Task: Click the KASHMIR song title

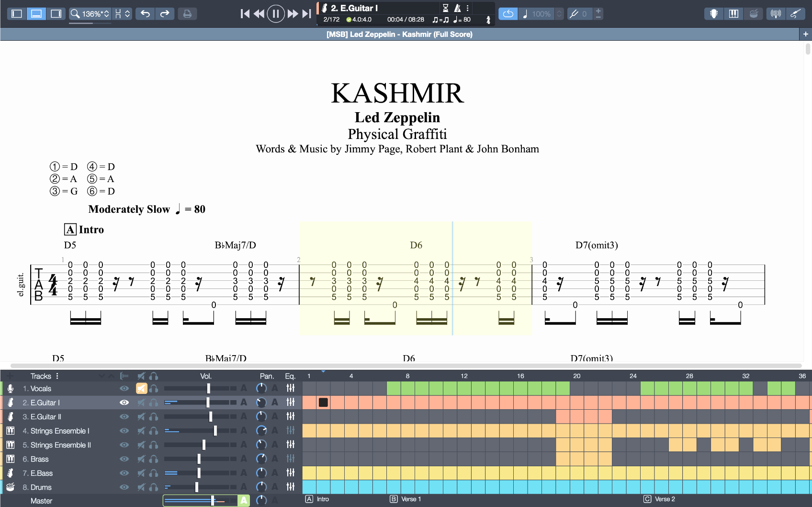Action: (397, 93)
